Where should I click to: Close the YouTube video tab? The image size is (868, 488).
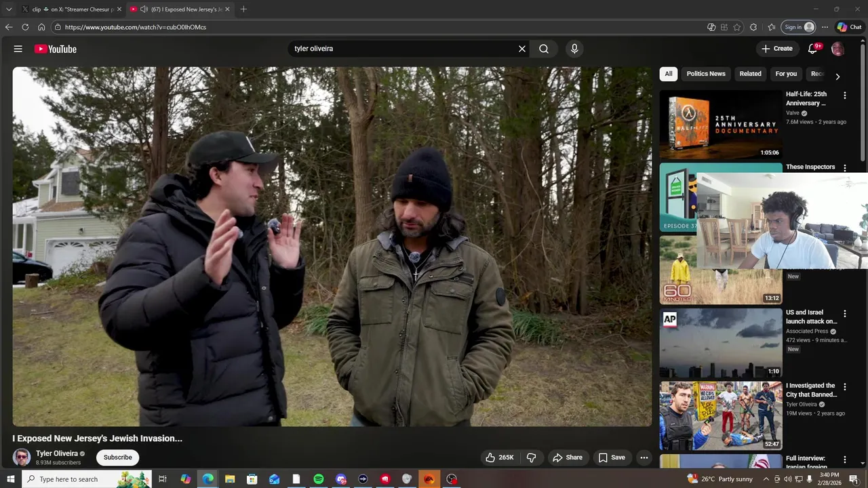[227, 9]
